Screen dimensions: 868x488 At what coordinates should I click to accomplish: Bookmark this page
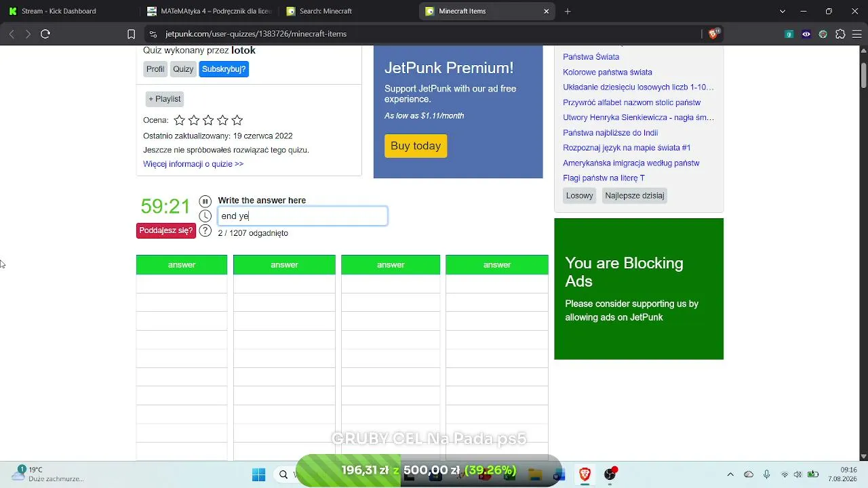pyautogui.click(x=132, y=34)
